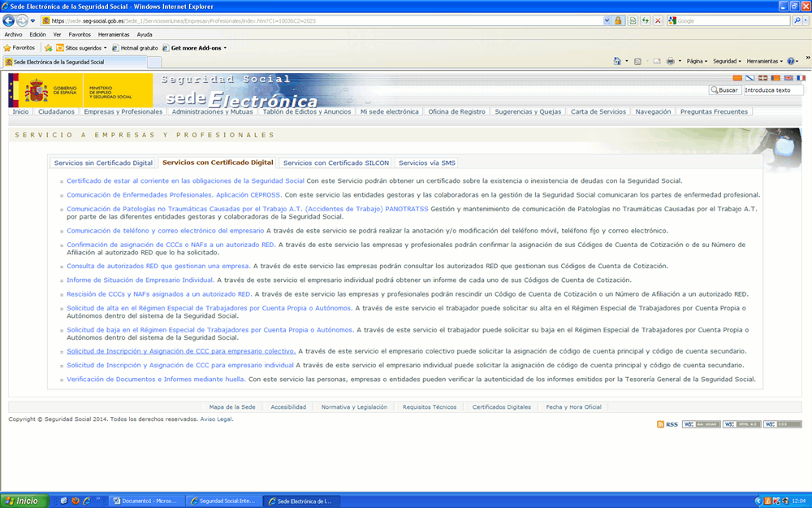Open the Favoritos star button
The height and width of the screenshot is (508, 812).
pyautogui.click(x=19, y=48)
